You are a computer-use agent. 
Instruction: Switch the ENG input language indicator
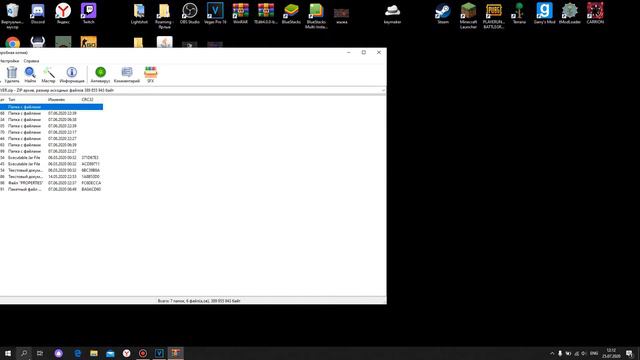click(594, 353)
